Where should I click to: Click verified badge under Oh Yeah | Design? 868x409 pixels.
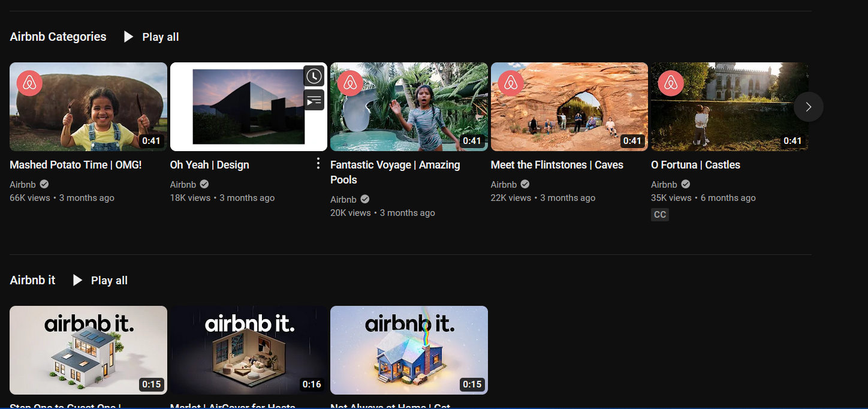click(204, 184)
